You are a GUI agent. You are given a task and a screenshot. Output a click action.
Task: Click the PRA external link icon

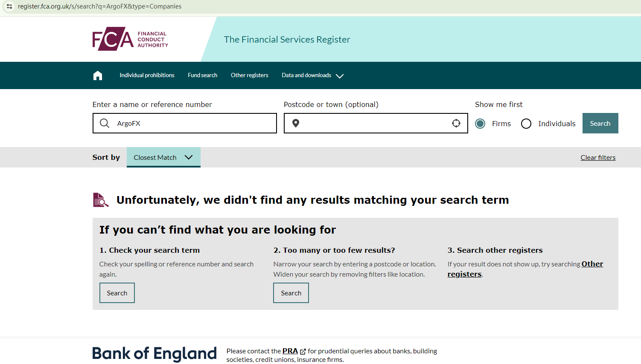click(x=303, y=351)
